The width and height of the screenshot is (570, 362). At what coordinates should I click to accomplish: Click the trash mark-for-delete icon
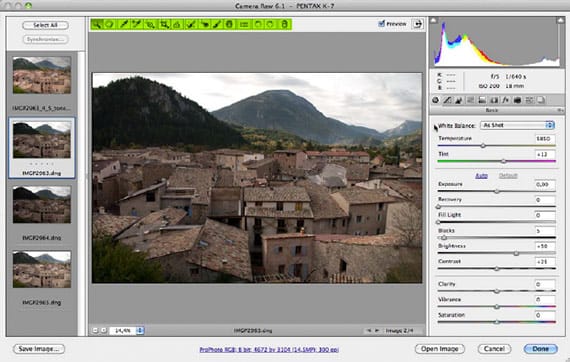284,24
